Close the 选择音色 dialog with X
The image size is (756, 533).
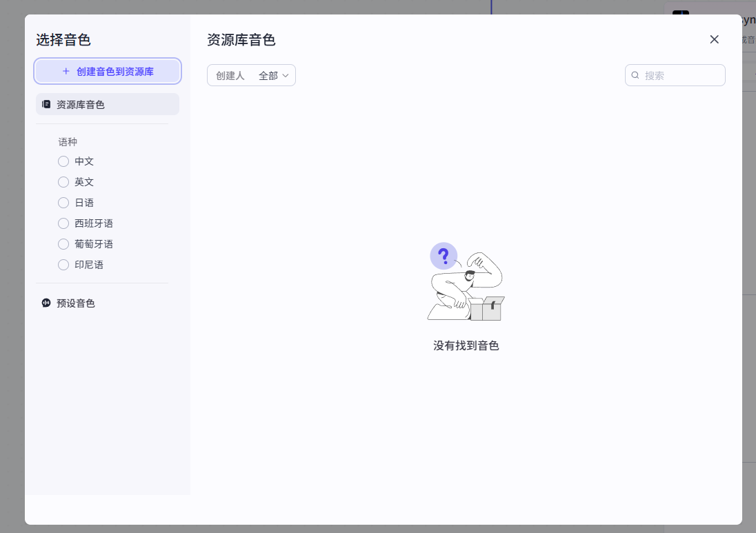point(714,39)
